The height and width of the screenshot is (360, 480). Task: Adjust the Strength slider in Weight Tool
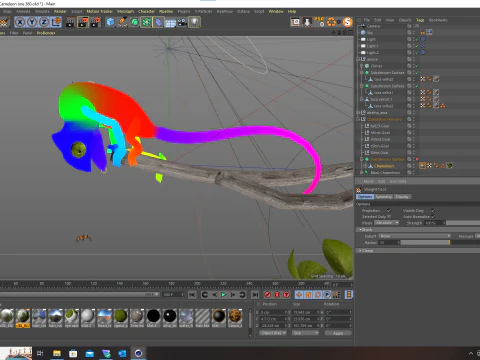(463, 223)
